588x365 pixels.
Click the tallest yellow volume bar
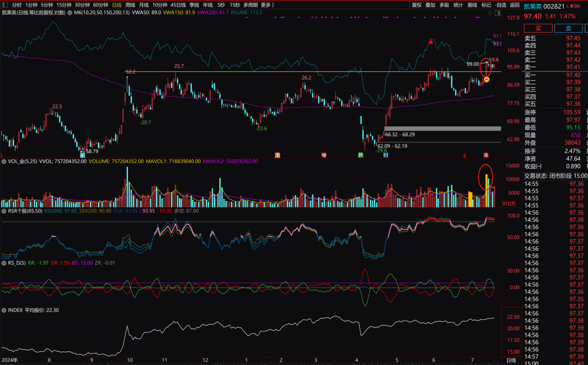pos(486,191)
